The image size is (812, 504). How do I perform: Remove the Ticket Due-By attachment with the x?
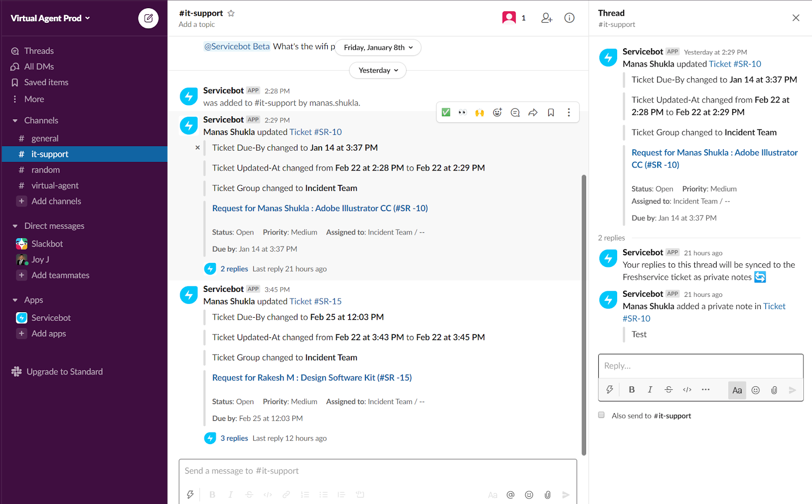point(197,148)
